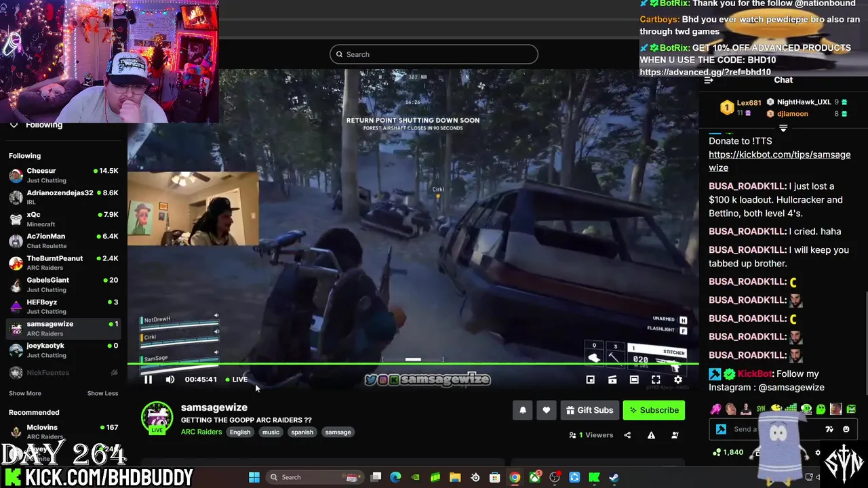Report the stream with warning icon
This screenshot has height=488, width=868.
click(651, 435)
